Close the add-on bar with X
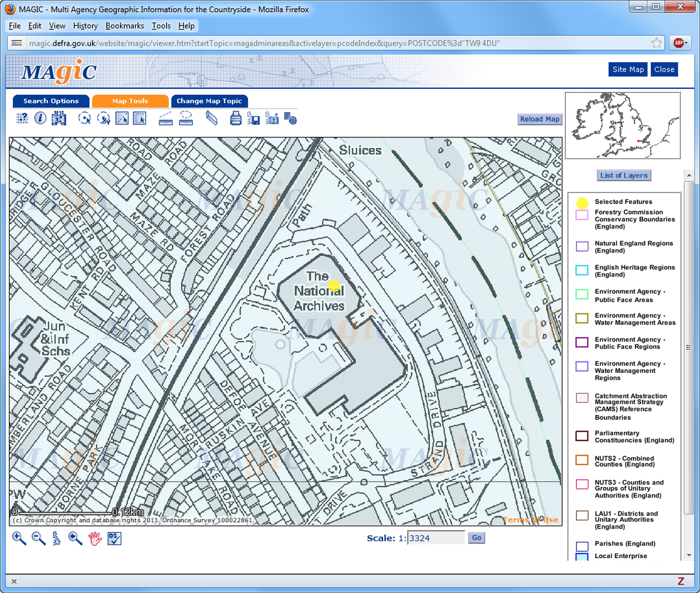The image size is (700, 593). point(14,581)
